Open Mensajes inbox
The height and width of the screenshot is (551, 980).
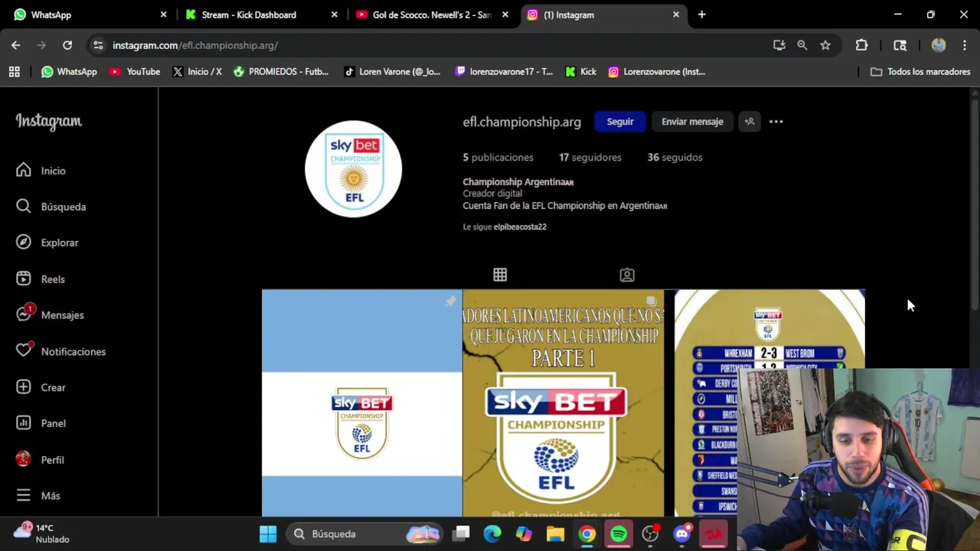51,315
